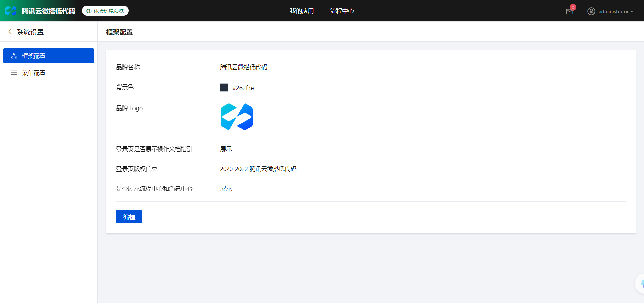644x303 pixels.
Task: Click the copyright text 2020-2022 腾讯云微搭低代码
Action: coord(258,169)
